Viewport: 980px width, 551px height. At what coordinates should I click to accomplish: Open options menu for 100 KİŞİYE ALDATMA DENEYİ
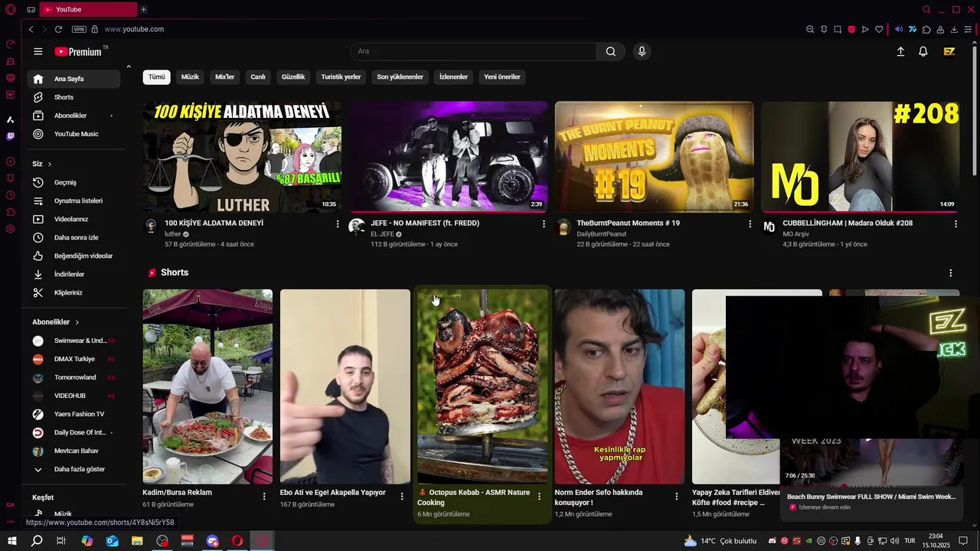[338, 223]
